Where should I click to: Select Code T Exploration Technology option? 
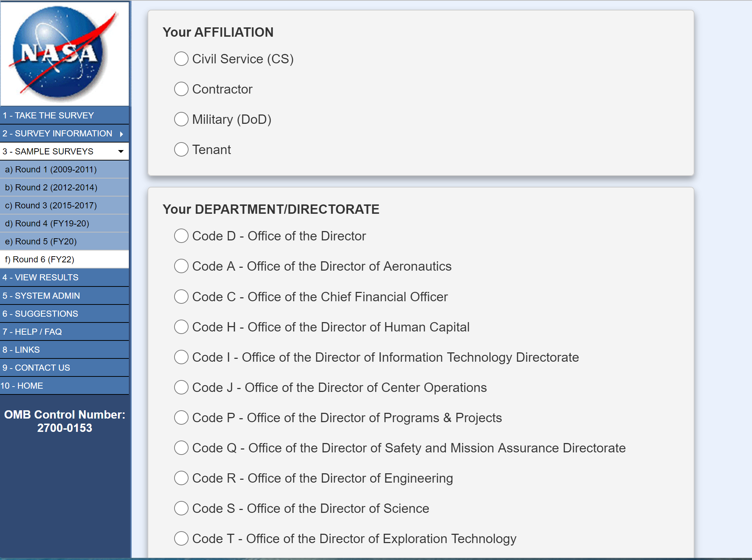tap(181, 538)
